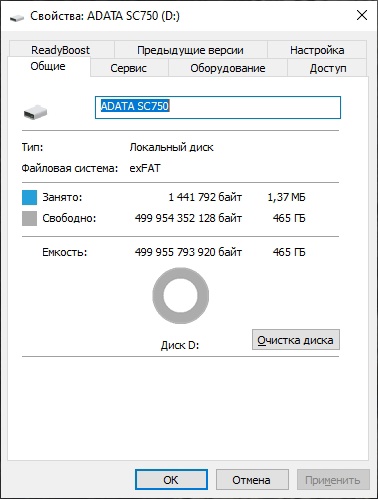Go to the Сервис tab
This screenshot has height=499, width=378.
tap(129, 68)
